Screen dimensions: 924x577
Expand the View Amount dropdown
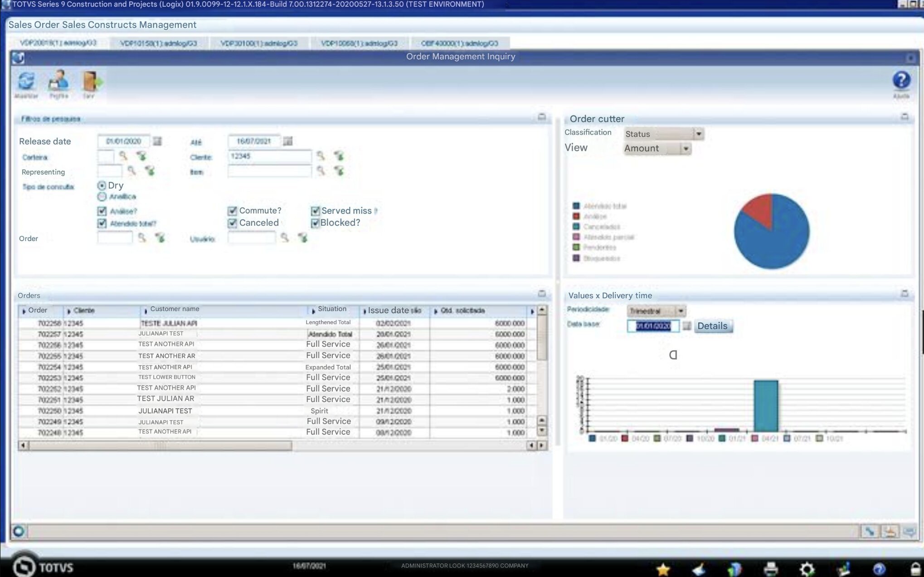[x=686, y=149]
